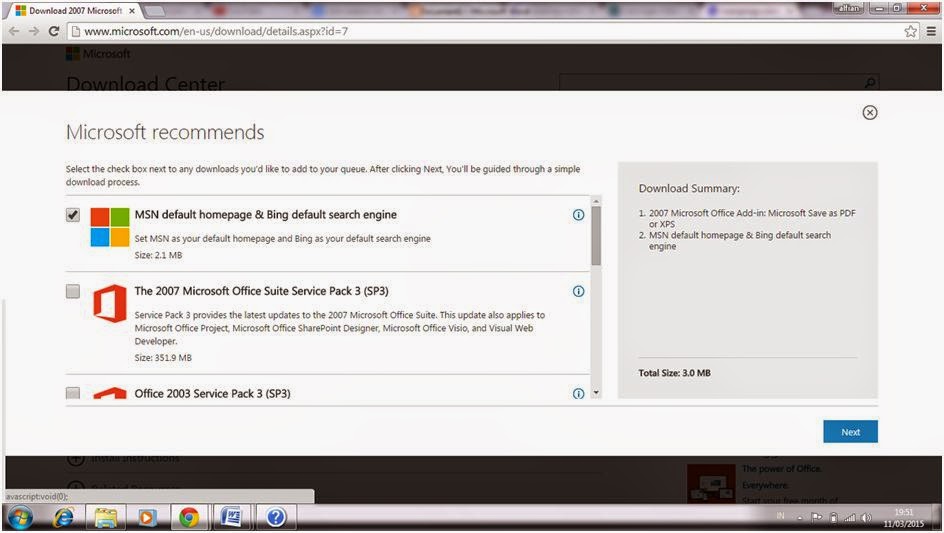Image resolution: width=944 pixels, height=533 pixels.
Task: Click the Office logo beside 2007 Service Pack 3
Action: pyautogui.click(x=110, y=304)
